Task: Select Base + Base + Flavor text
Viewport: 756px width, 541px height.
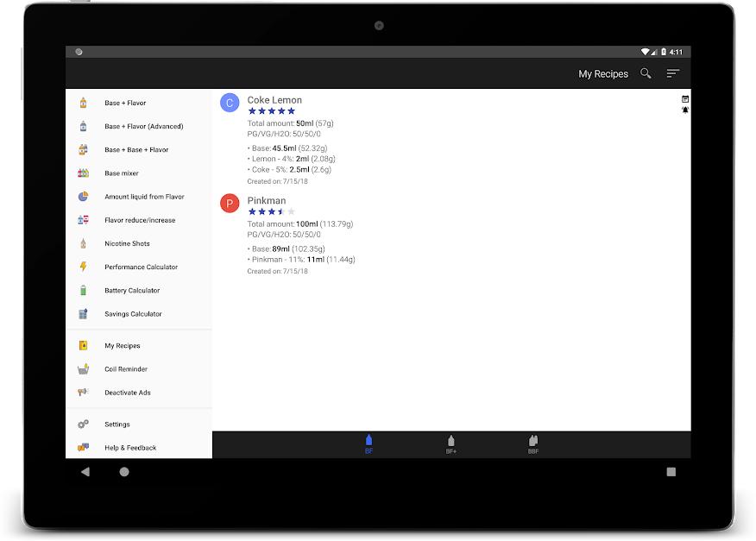Action: tap(136, 149)
